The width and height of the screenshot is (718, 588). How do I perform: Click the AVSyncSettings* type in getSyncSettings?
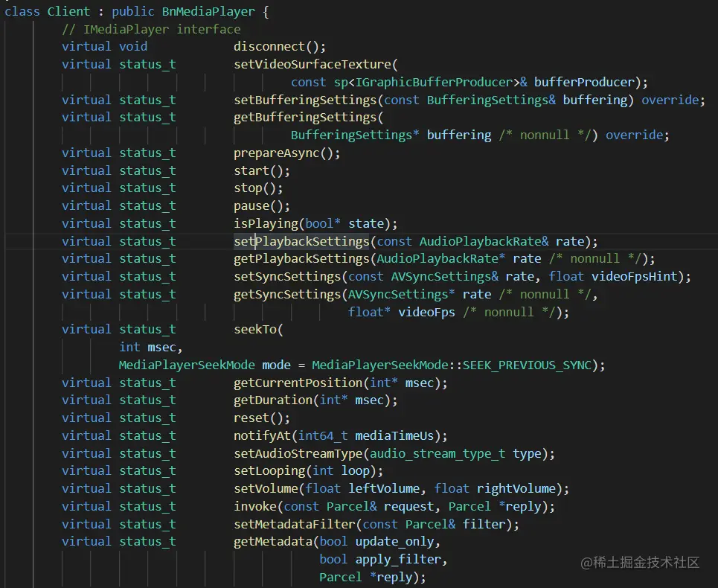click(x=402, y=295)
